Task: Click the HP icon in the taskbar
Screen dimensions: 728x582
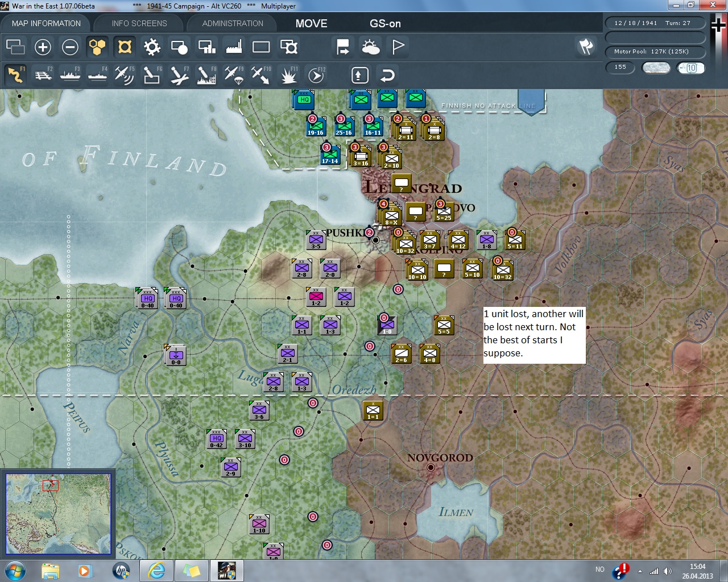Action: tap(121, 571)
